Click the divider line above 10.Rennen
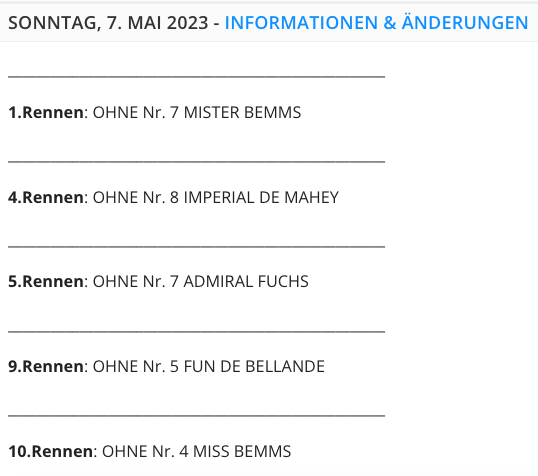Image resolution: width=538 pixels, height=476 pixels. (x=196, y=416)
